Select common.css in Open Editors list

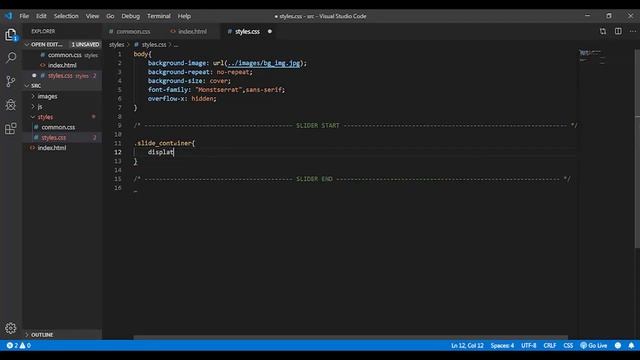pyautogui.click(x=64, y=55)
